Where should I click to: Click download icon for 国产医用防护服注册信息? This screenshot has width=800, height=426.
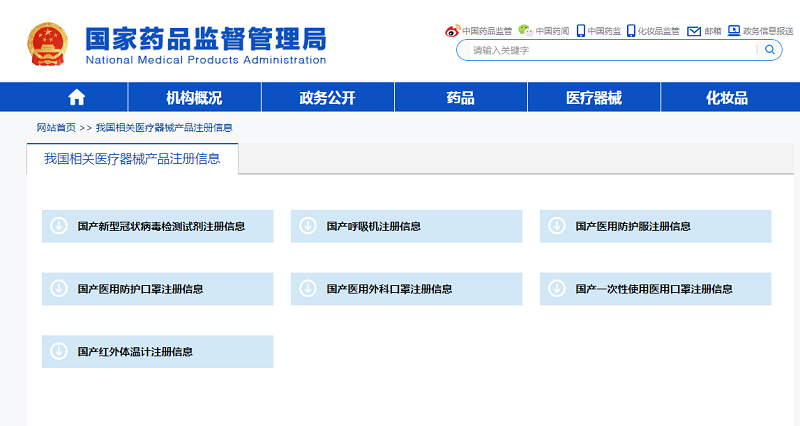click(557, 225)
